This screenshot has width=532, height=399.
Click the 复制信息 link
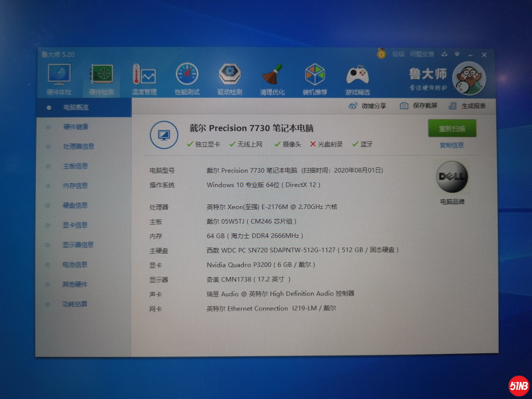tap(451, 145)
